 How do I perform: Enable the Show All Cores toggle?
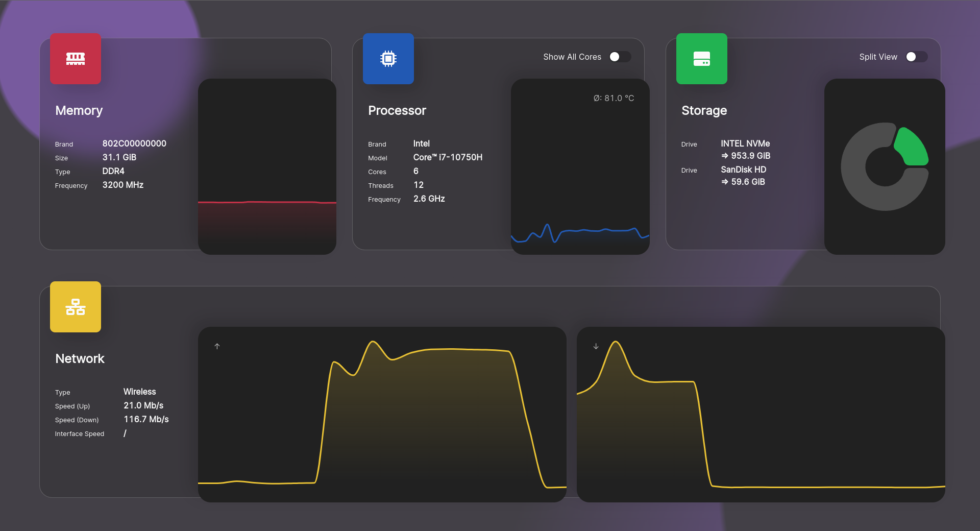(620, 57)
